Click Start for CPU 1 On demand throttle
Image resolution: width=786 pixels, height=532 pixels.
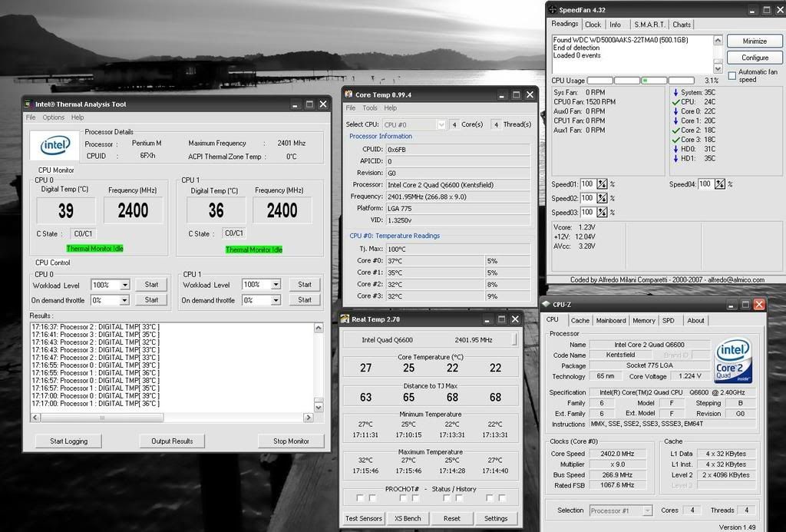pos(304,300)
